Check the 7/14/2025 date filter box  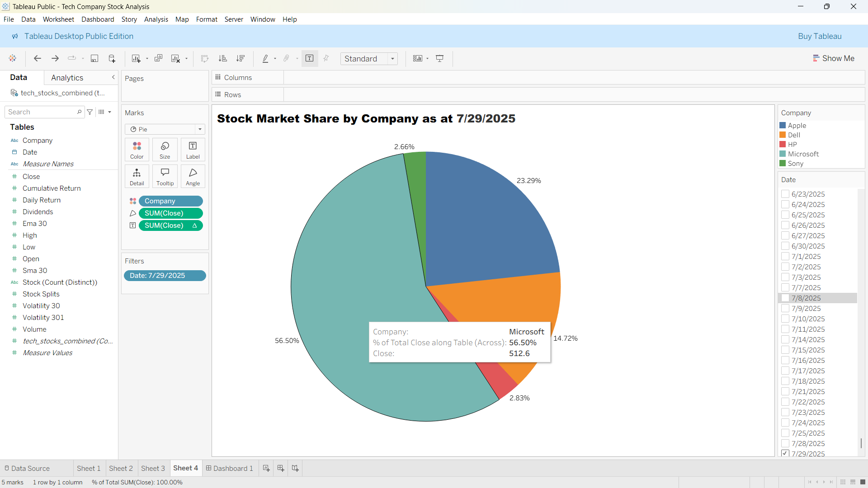tap(785, 339)
